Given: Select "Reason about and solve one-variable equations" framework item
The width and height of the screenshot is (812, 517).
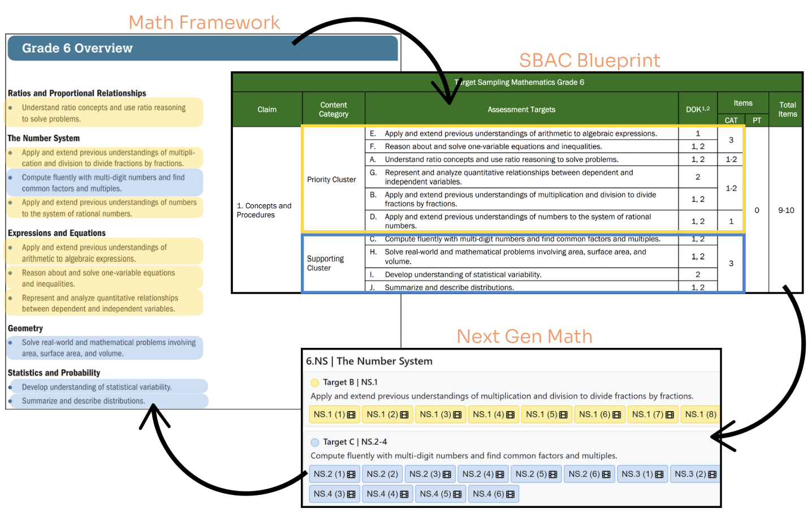Looking at the screenshot, I should pyautogui.click(x=103, y=278).
